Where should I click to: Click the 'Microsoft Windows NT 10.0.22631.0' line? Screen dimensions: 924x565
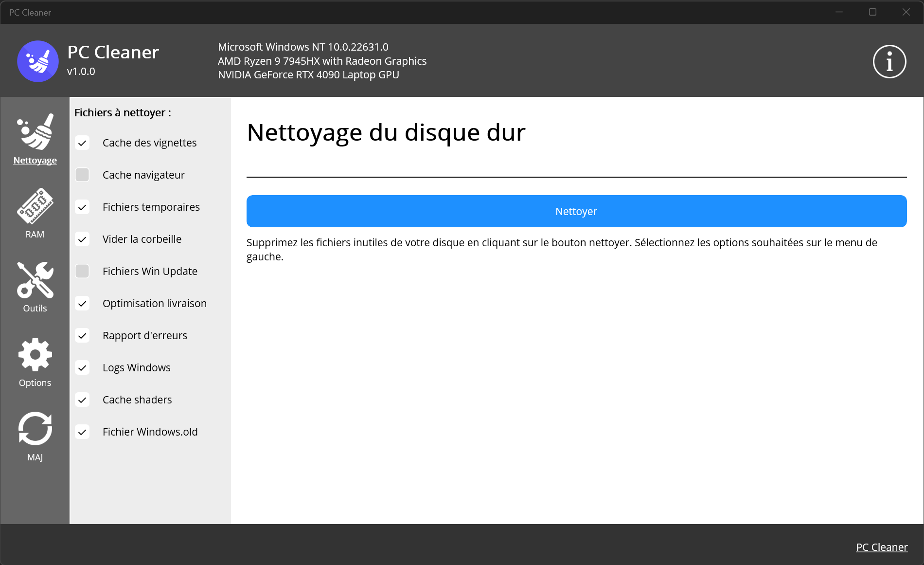tap(303, 47)
